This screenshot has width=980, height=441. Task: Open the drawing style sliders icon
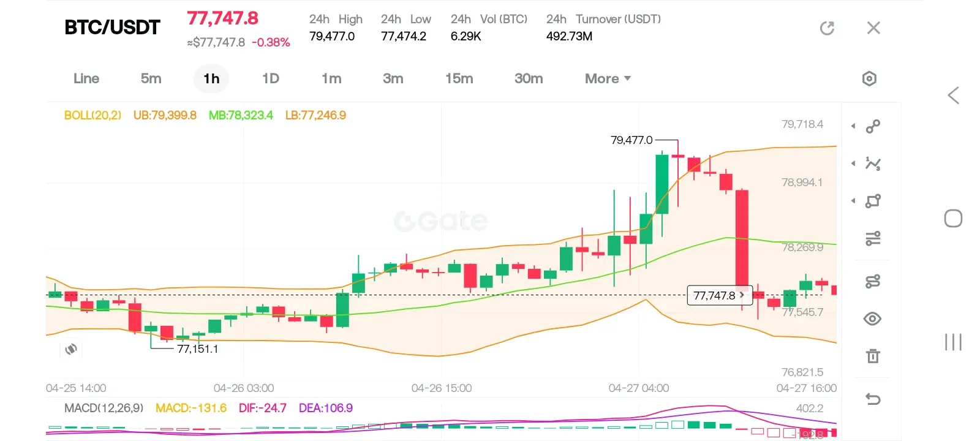[x=873, y=238]
